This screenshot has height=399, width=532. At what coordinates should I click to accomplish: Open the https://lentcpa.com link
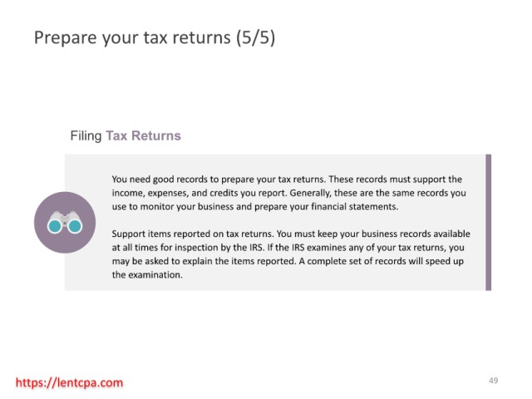click(x=70, y=382)
